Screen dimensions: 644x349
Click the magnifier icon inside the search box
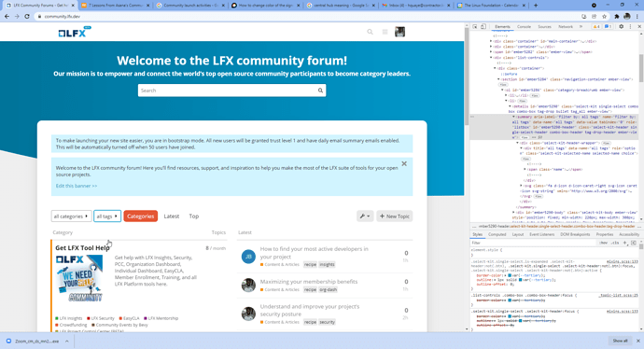320,91
